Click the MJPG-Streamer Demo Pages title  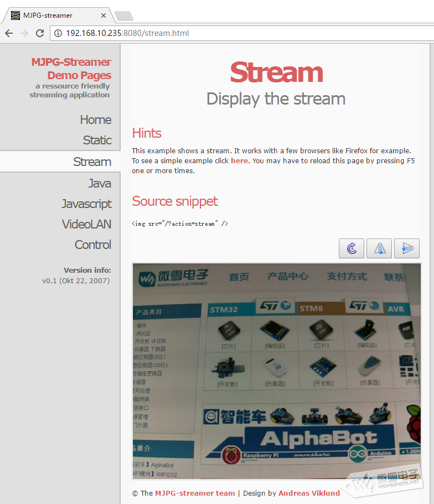coord(71,69)
